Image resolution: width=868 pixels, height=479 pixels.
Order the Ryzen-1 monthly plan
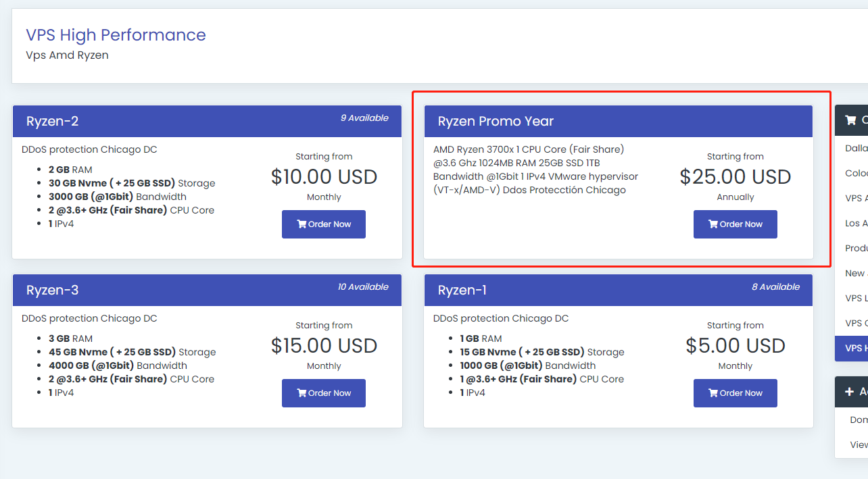(x=736, y=393)
